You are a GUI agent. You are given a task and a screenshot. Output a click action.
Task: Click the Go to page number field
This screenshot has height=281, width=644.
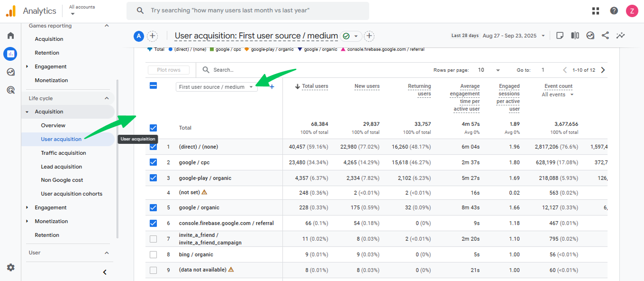click(x=543, y=70)
